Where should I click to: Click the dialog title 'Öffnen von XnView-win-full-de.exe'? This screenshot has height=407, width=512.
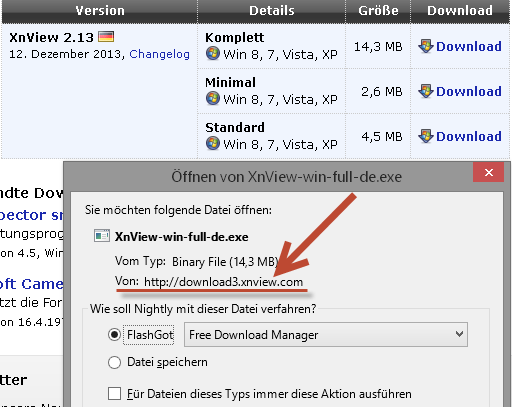(287, 177)
